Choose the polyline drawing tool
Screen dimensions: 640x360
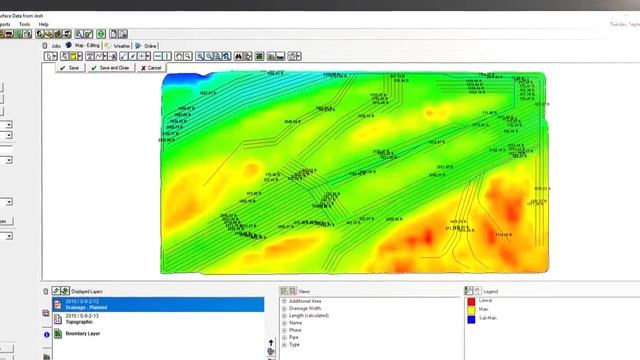[x=99, y=56]
